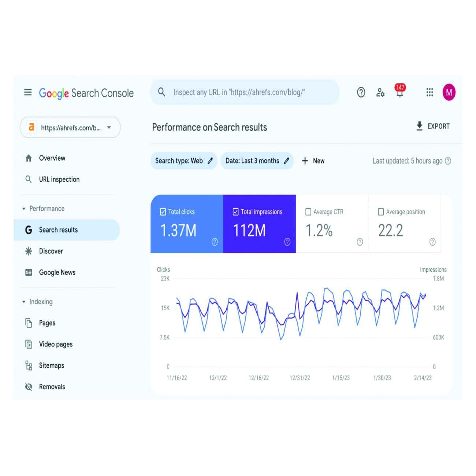Click the 11/16/22 date label
The height and width of the screenshot is (476, 476).
(x=177, y=378)
